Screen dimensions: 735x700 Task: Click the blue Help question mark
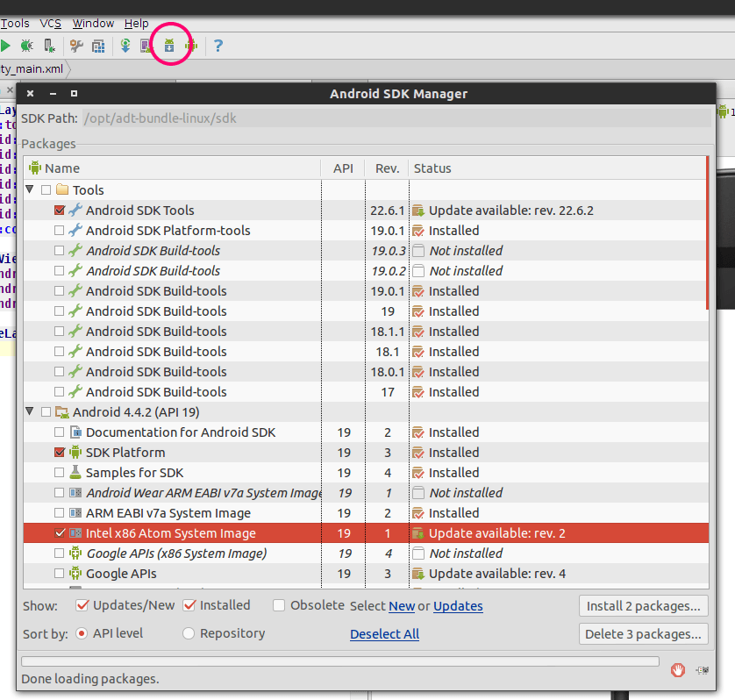click(x=218, y=46)
